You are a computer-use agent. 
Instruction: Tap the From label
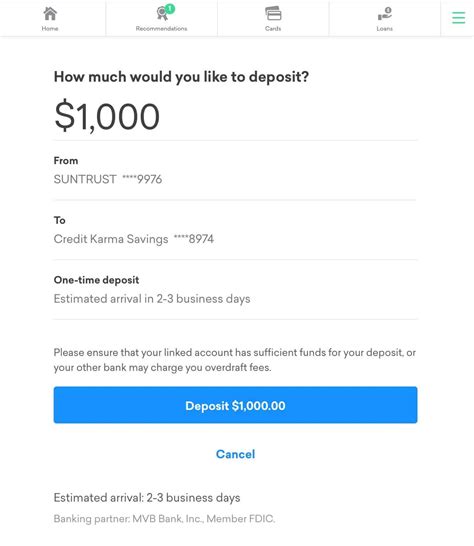[x=66, y=161]
